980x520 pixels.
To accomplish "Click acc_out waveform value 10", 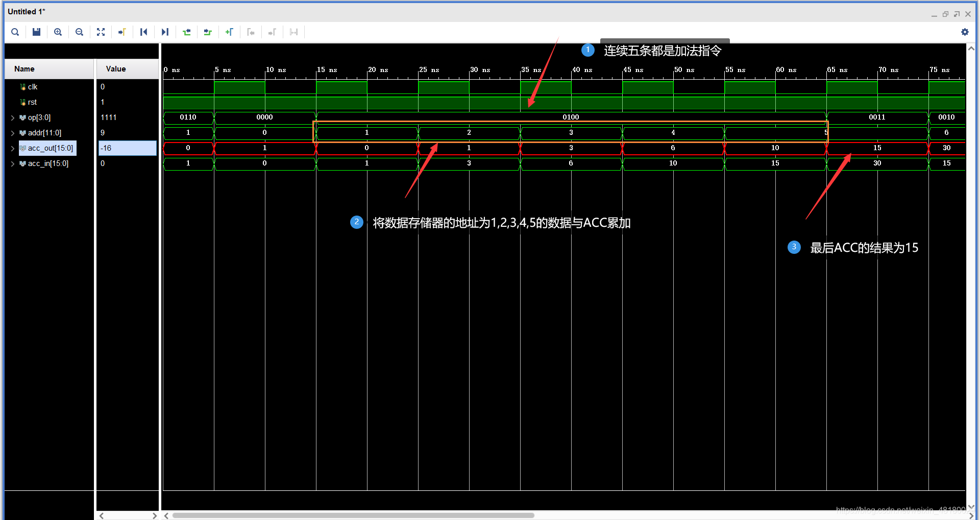I will [x=775, y=148].
